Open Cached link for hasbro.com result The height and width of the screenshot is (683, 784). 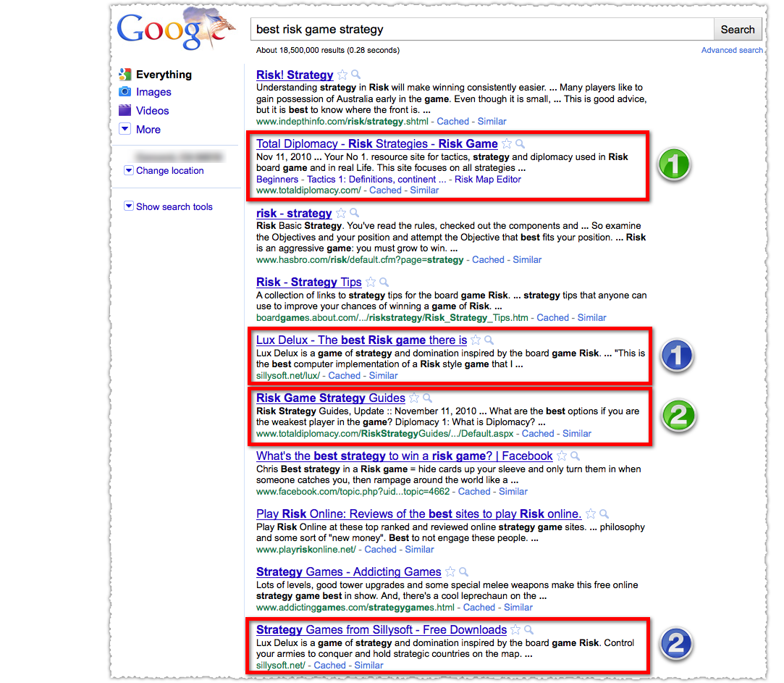pos(488,260)
